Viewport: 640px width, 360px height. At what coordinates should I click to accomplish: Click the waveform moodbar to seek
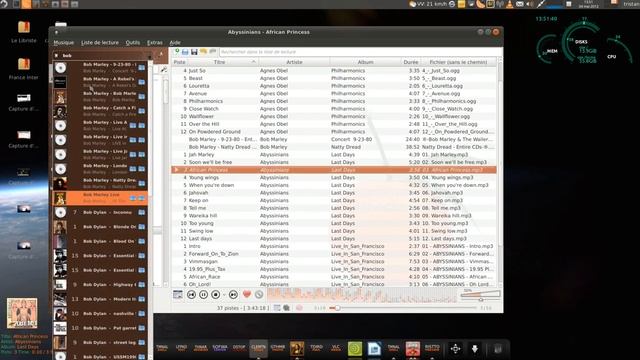[362, 295]
